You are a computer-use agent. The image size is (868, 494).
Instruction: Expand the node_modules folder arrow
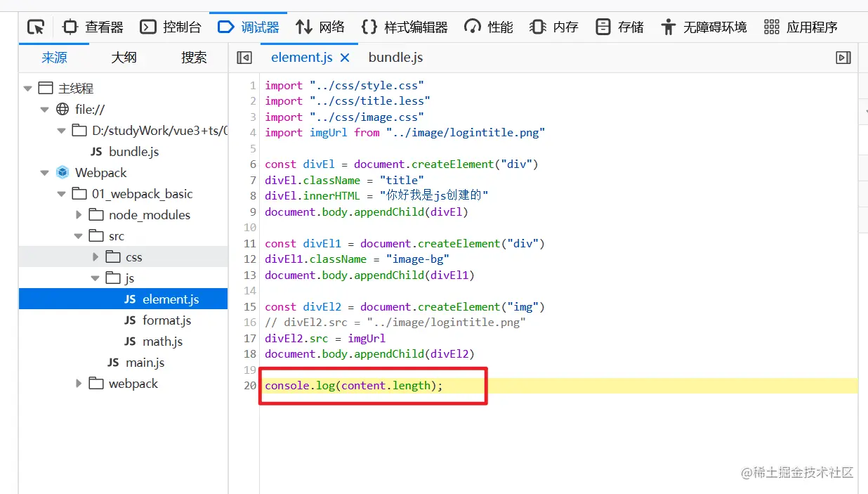(79, 215)
